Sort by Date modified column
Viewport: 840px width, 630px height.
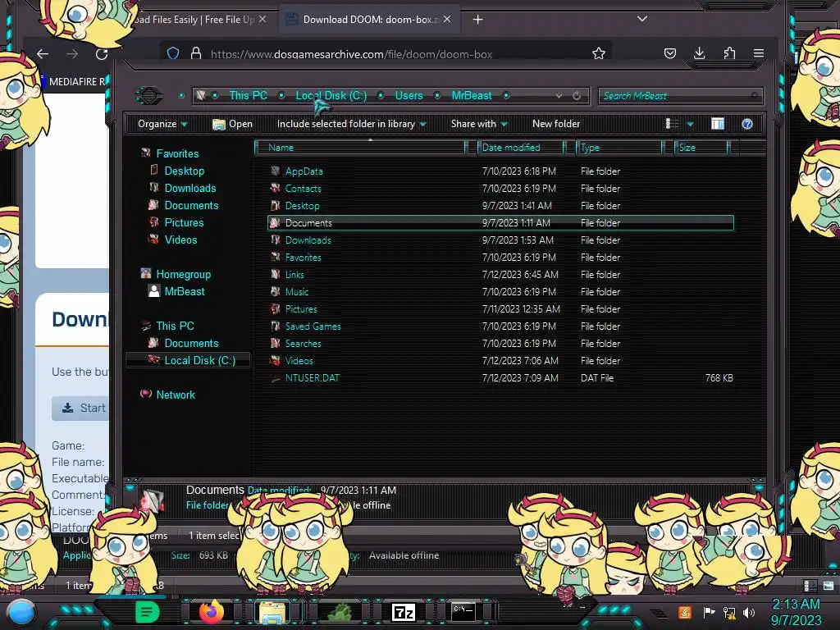tap(519, 148)
